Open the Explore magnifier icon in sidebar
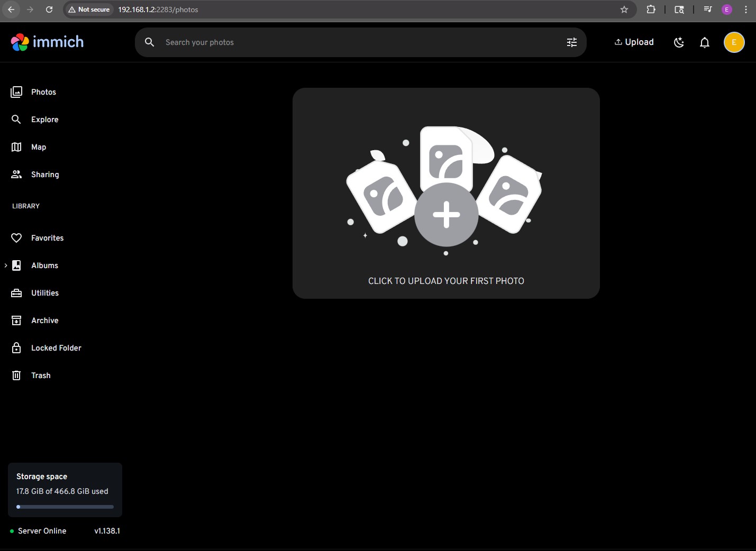The width and height of the screenshot is (756, 551). click(16, 120)
